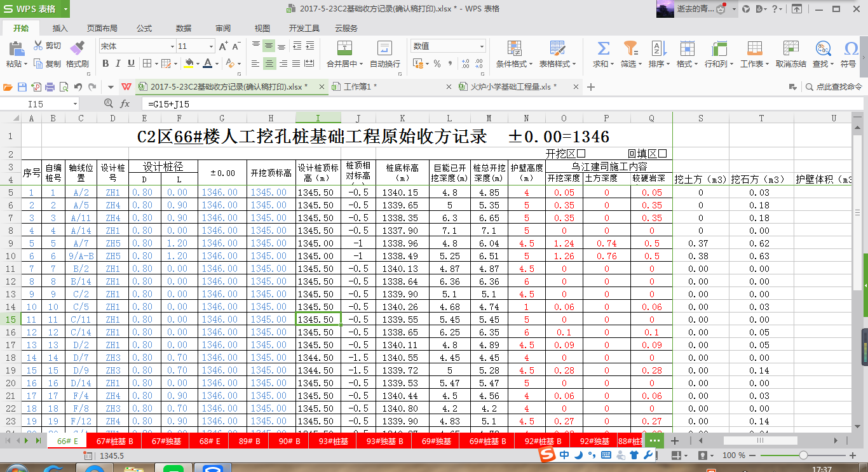Toggle middle vertical alignment
This screenshot has height=472, width=868.
click(x=269, y=46)
